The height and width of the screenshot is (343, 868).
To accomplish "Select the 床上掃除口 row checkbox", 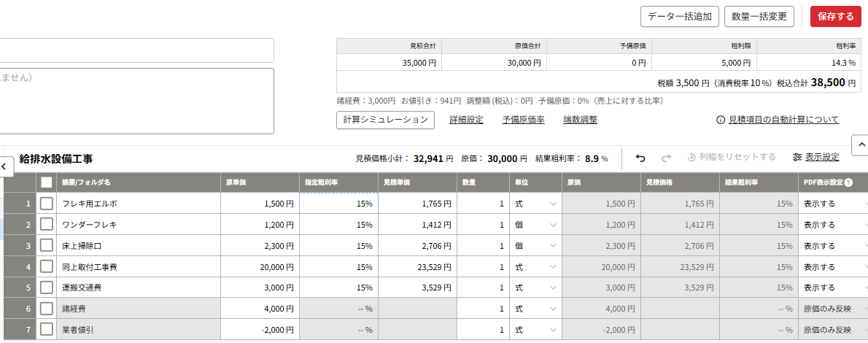I will point(47,246).
